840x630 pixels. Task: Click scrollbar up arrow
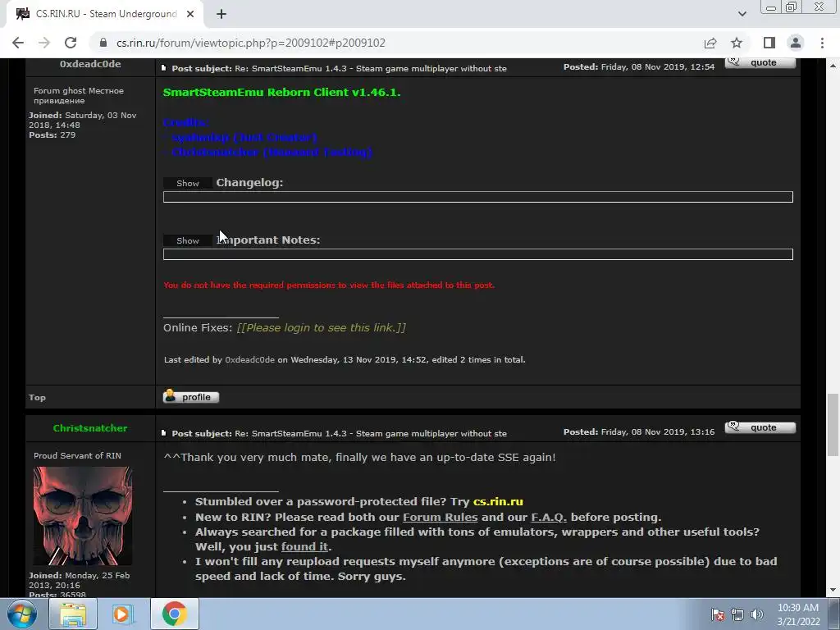(x=832, y=66)
